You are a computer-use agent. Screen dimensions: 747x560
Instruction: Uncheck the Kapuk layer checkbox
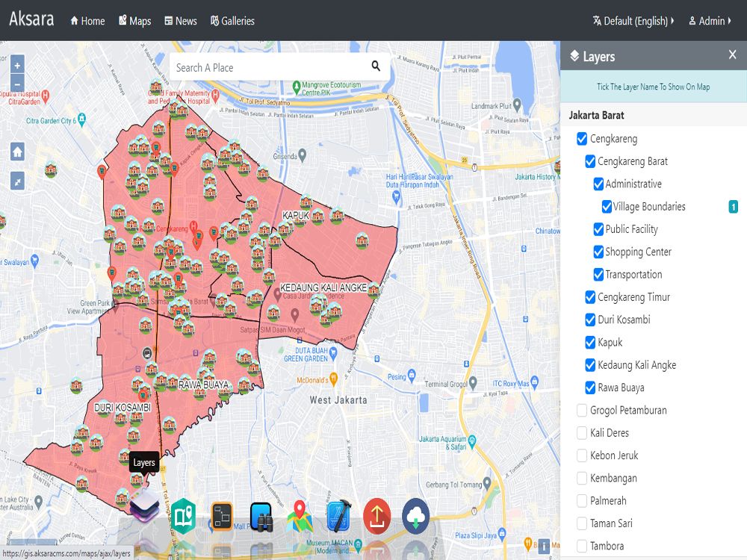pyautogui.click(x=590, y=343)
